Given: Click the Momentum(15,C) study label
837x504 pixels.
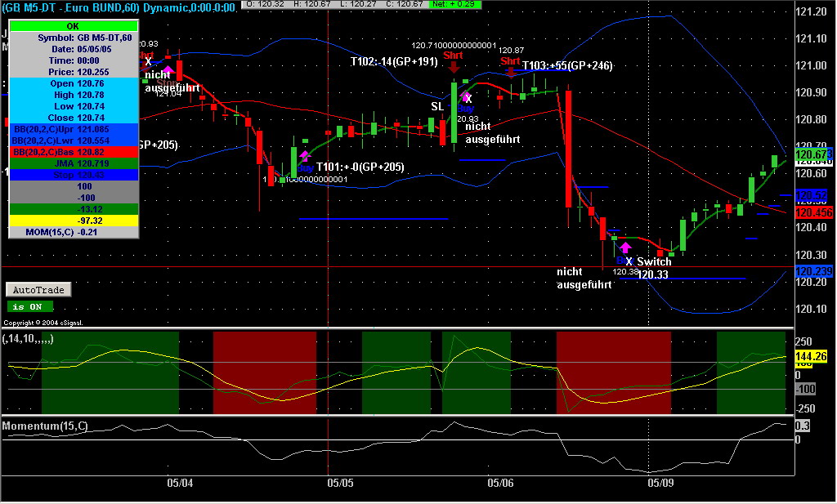Looking at the screenshot, I should (x=45, y=426).
